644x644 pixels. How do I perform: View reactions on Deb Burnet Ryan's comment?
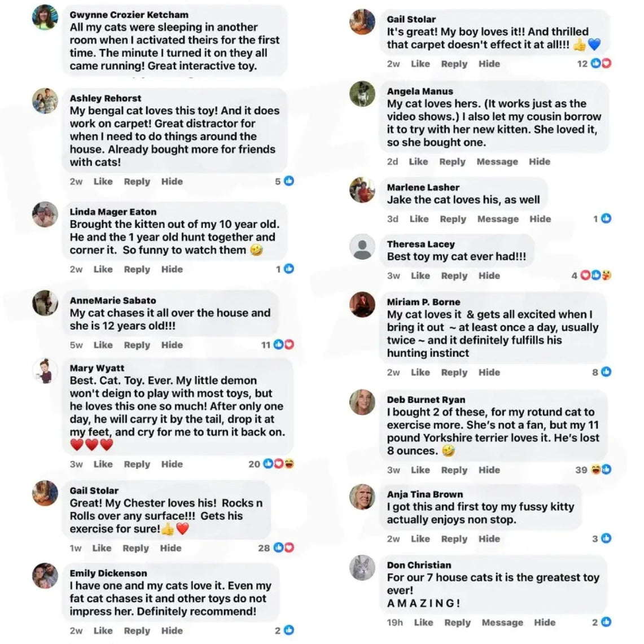point(601,470)
